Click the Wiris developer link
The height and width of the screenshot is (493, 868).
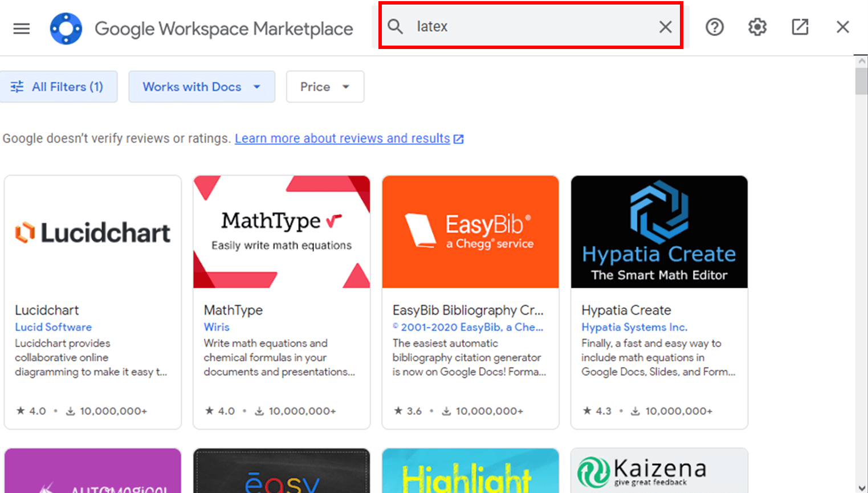click(217, 327)
